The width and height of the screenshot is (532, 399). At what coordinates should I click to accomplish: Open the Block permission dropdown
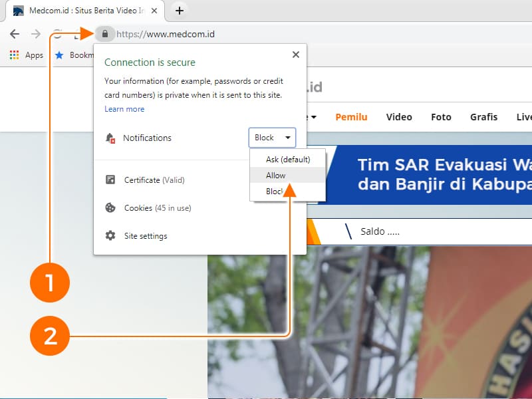click(272, 138)
